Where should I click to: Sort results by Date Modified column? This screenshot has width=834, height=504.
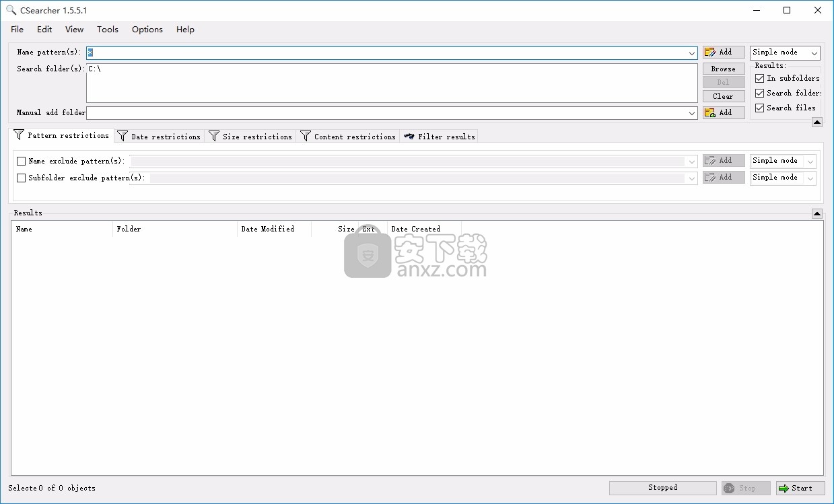pyautogui.click(x=274, y=229)
